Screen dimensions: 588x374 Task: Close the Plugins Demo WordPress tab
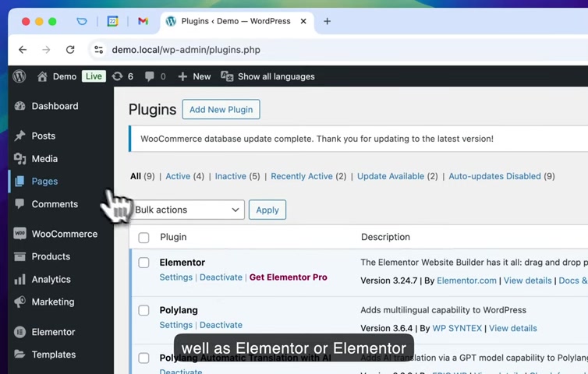pyautogui.click(x=303, y=21)
